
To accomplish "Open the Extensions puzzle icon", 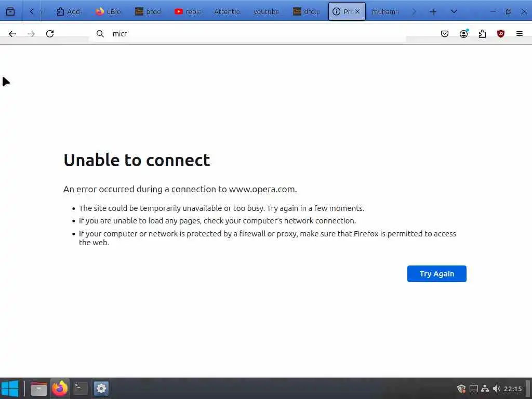I will point(482,34).
